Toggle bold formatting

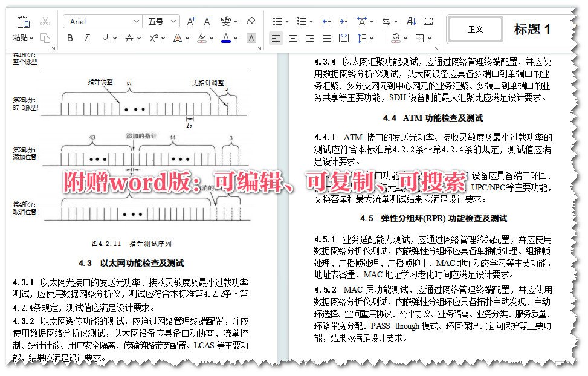pos(69,37)
